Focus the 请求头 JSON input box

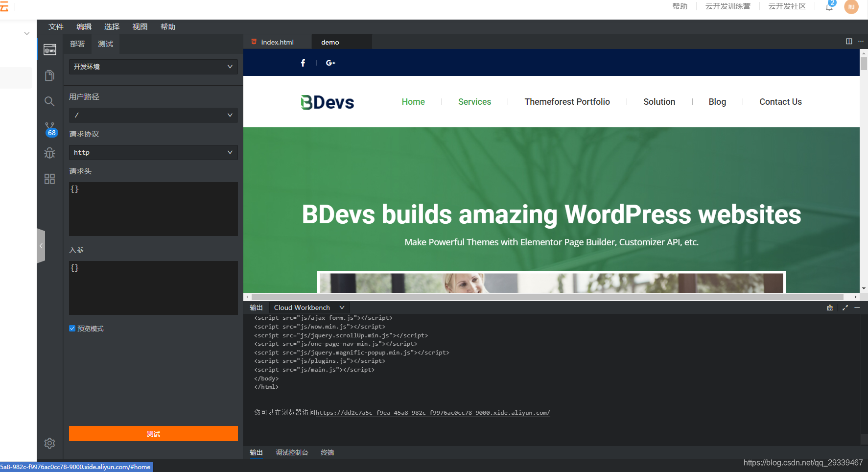pyautogui.click(x=153, y=209)
